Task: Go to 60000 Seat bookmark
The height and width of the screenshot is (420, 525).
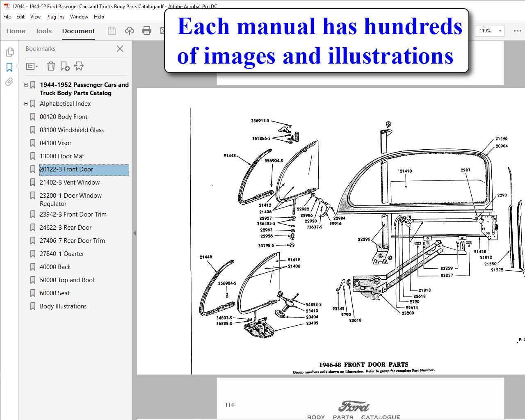Action: pyautogui.click(x=55, y=293)
